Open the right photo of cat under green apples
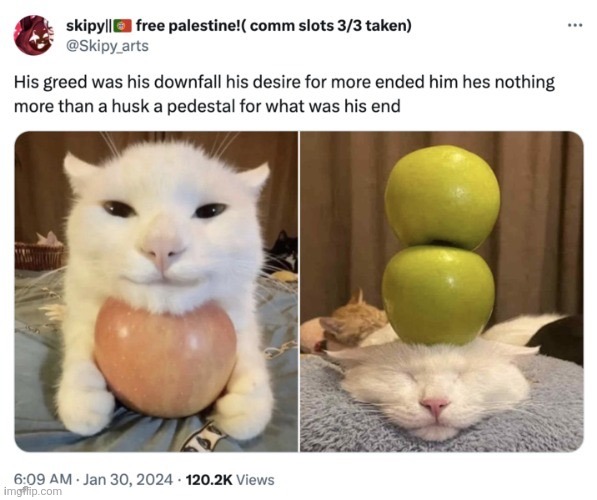 [442, 291]
